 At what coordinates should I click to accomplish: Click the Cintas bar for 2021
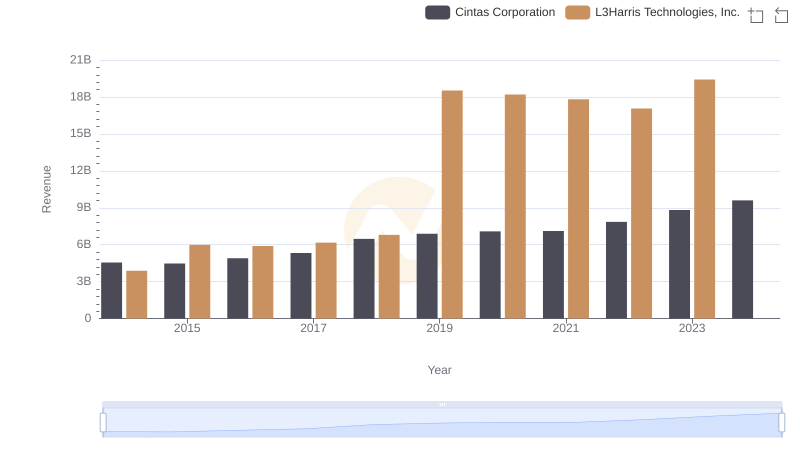(x=554, y=274)
